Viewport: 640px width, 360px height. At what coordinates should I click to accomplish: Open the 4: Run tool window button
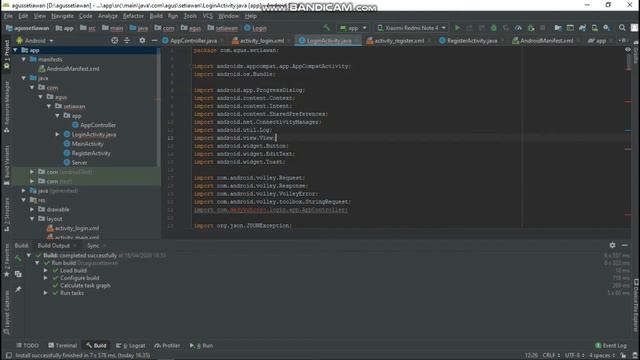coord(201,345)
